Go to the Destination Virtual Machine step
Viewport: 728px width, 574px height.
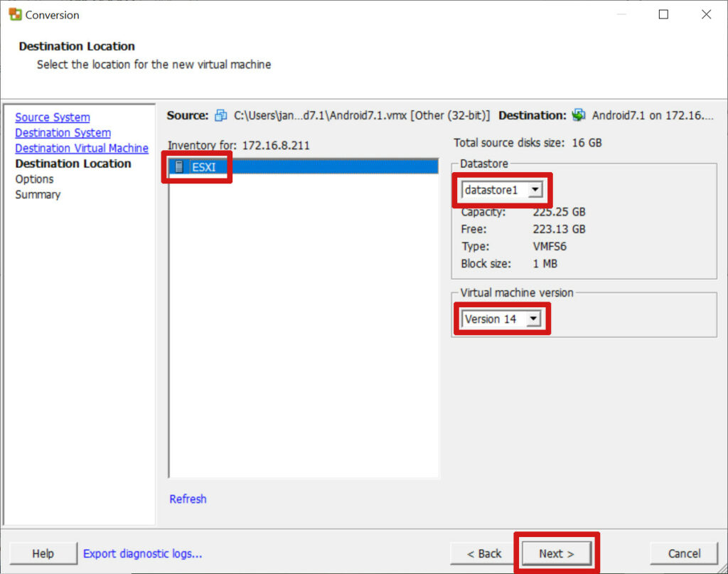tap(82, 148)
